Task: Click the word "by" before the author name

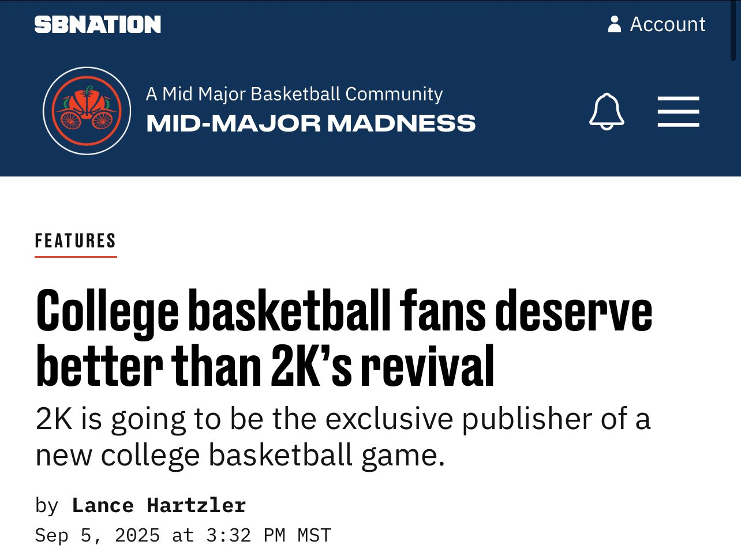Action: [x=47, y=505]
